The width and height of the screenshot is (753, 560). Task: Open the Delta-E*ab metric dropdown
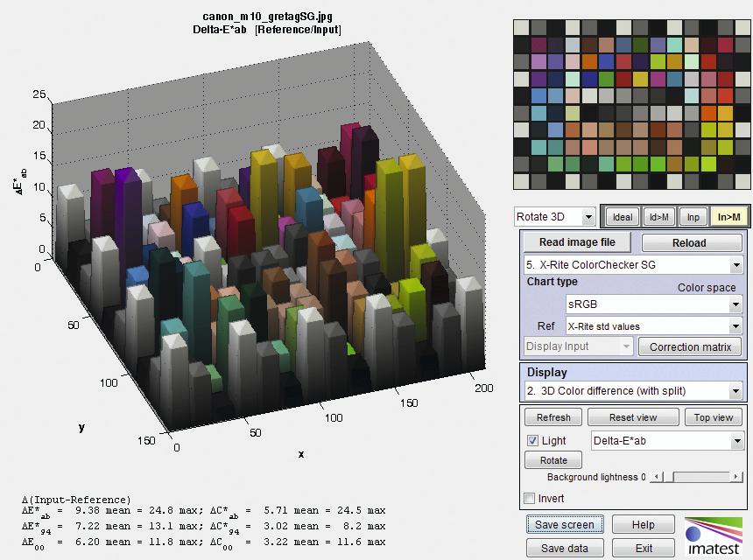click(x=667, y=440)
